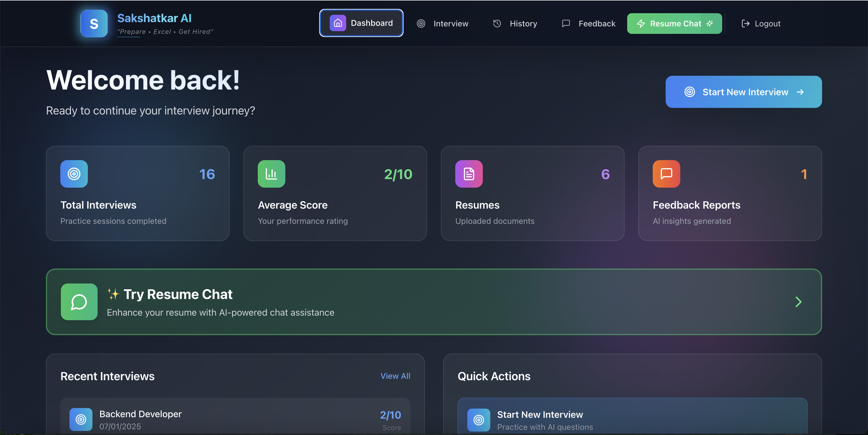Select the Feedback Reports stat card
The image size is (868, 435).
click(x=730, y=193)
